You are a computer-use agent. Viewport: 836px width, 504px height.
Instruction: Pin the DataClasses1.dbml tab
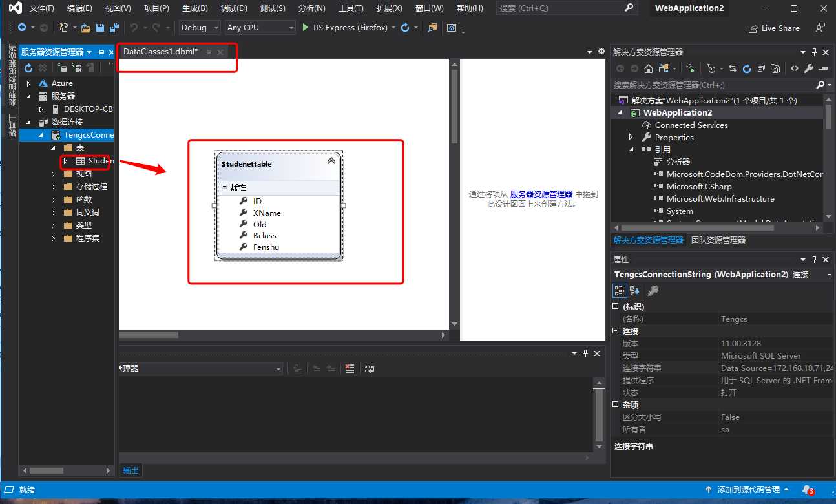click(x=209, y=52)
